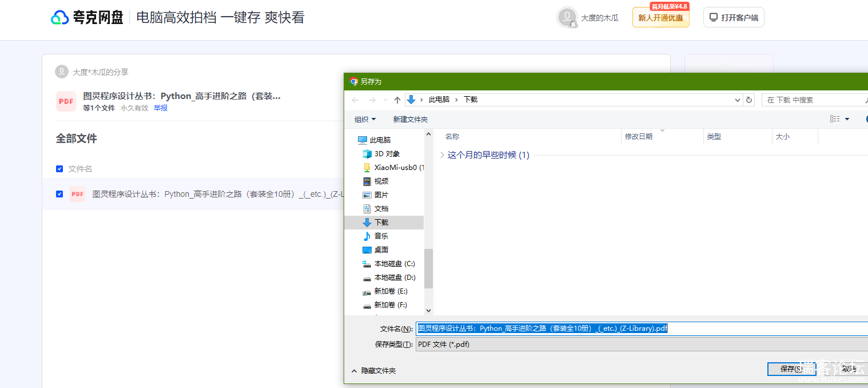Viewport: 868px width, 388px height.
Task: Click the user avatar icon in header
Action: [x=567, y=17]
